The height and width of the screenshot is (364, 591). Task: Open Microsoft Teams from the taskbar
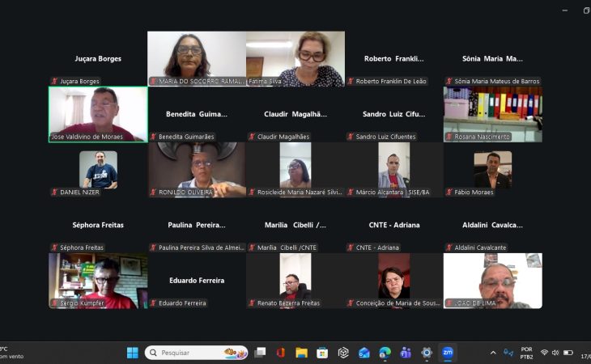[406, 353]
